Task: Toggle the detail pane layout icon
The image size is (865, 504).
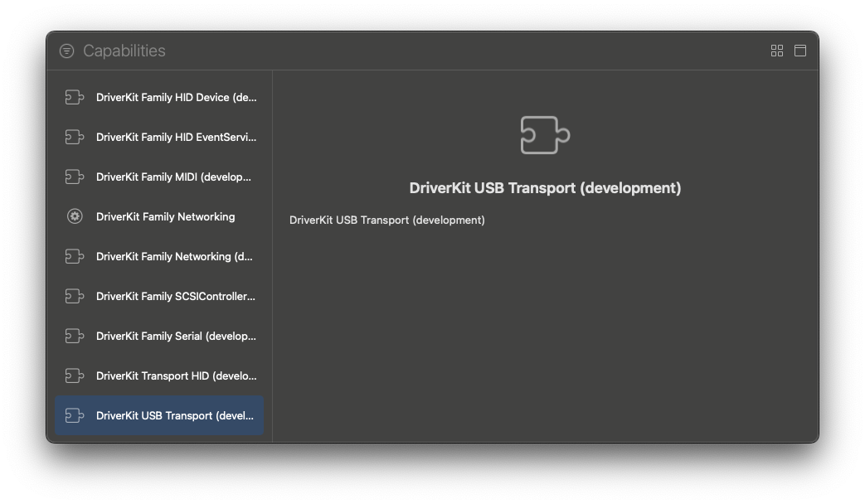Action: coord(800,51)
